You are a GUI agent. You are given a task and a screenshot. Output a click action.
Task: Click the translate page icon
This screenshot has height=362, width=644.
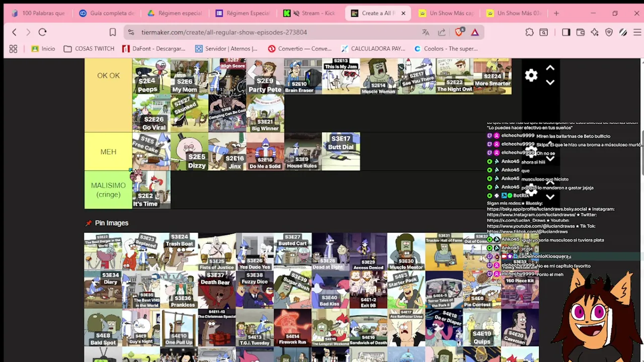[426, 32]
